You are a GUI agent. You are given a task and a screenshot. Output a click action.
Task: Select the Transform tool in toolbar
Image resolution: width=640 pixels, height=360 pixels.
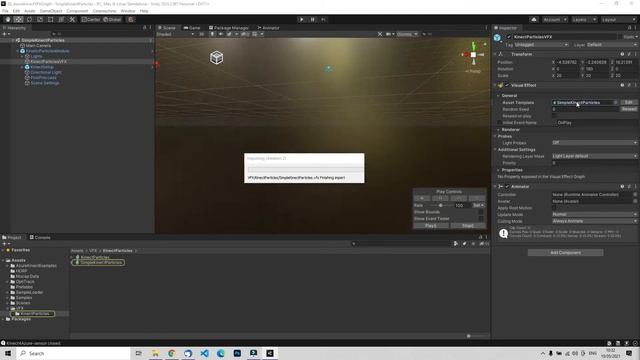click(x=61, y=20)
